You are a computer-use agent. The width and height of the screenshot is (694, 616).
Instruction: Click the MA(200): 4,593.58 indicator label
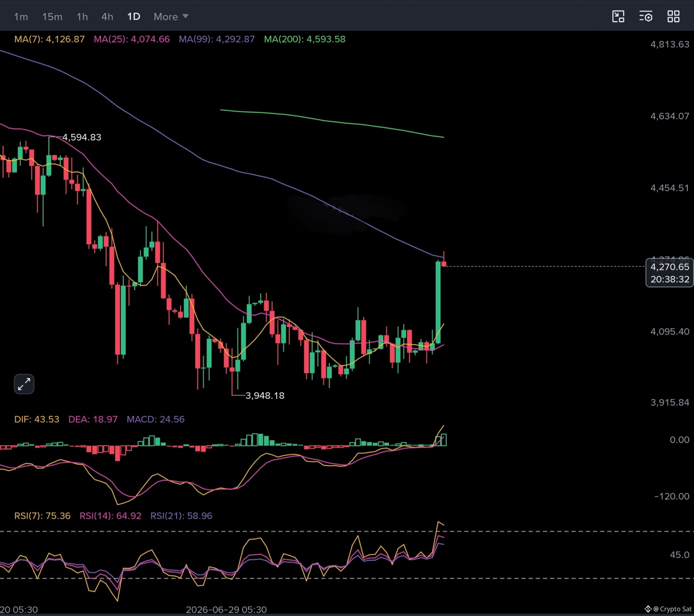pyautogui.click(x=305, y=39)
